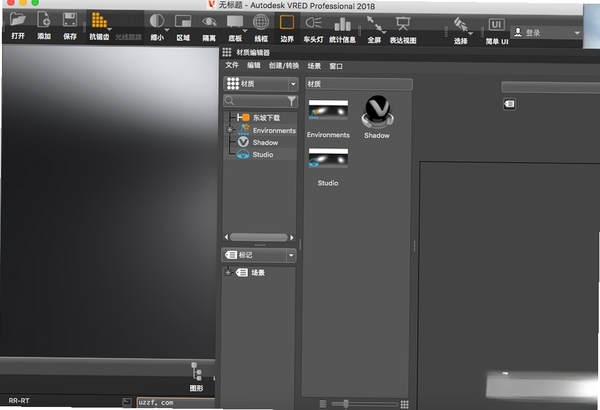
Task: Select Environments in the material tree
Action: pos(274,131)
